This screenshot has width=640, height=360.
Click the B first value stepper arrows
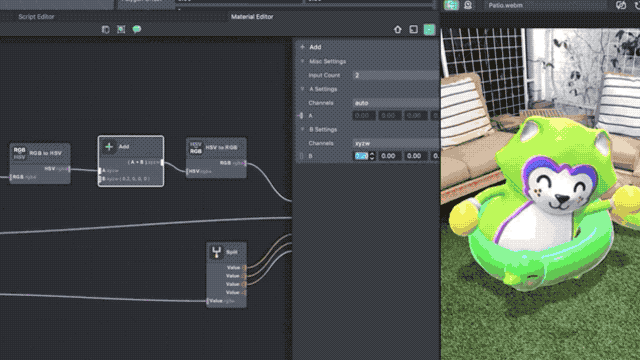372,156
